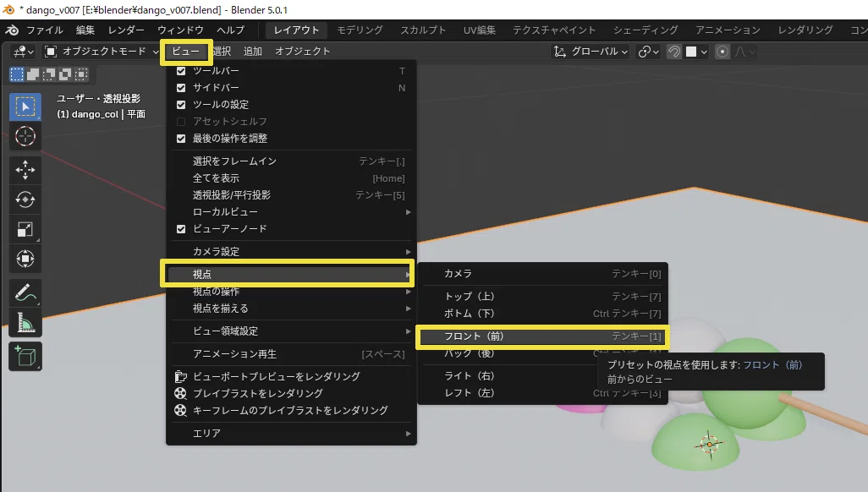
Task: Open the オブジェクトモード mode dropdown
Action: pos(102,52)
